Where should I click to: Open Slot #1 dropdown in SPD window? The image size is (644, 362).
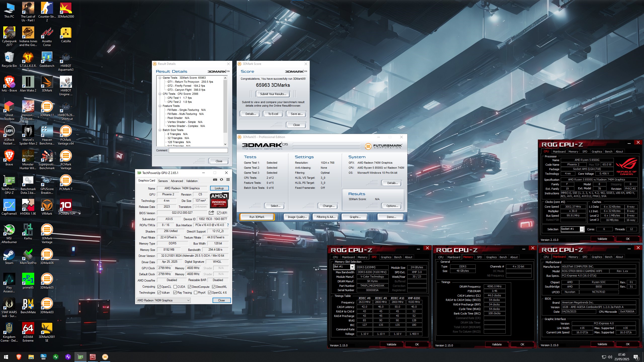344,267
